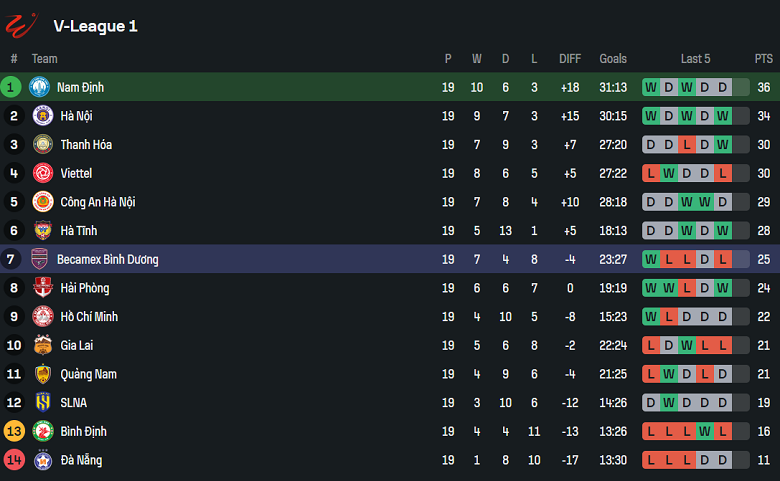Click the Công An Hà Nội crest

tap(43, 202)
